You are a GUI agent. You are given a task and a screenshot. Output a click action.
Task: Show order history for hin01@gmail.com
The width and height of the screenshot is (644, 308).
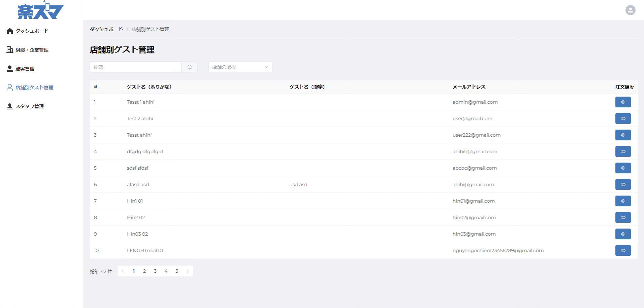point(623,201)
